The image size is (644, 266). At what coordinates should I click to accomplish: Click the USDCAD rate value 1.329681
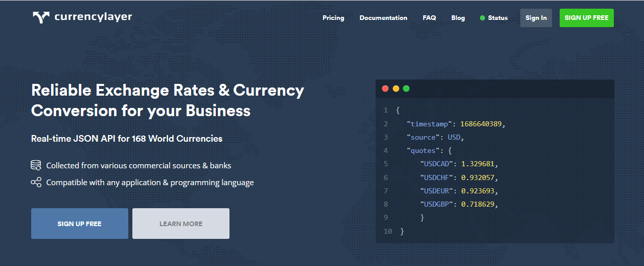[x=478, y=164]
